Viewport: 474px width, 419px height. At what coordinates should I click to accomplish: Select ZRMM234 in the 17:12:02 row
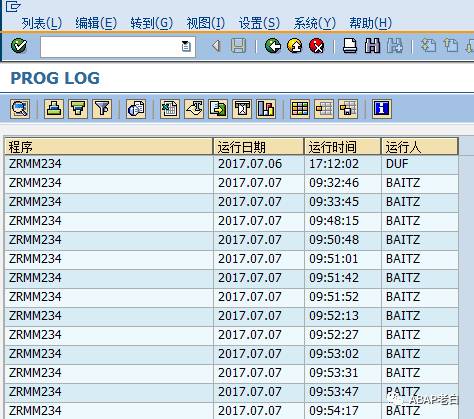109,164
